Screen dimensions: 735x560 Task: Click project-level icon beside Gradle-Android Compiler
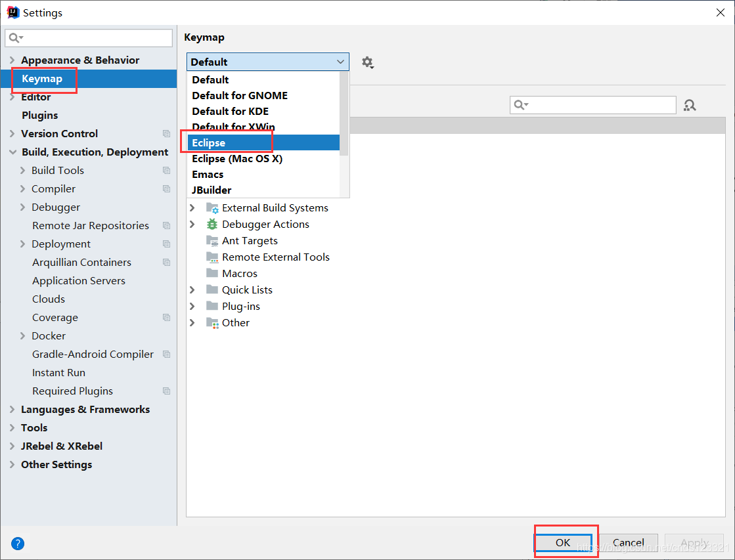click(x=166, y=355)
